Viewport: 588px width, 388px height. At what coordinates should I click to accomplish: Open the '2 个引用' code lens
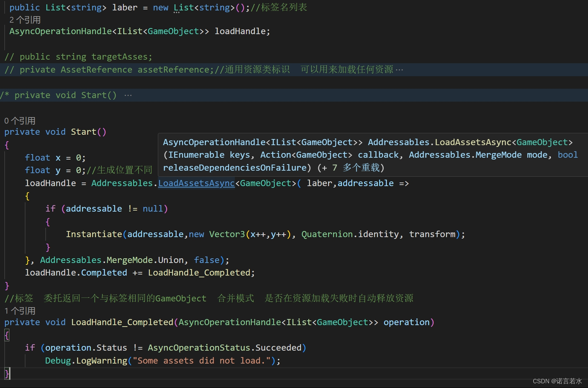[25, 20]
